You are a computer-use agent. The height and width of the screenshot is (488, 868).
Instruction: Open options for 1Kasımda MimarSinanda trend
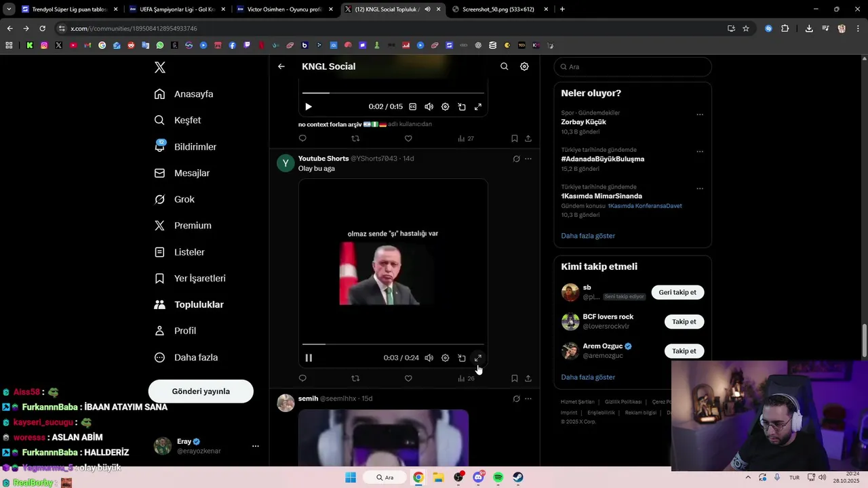point(700,188)
